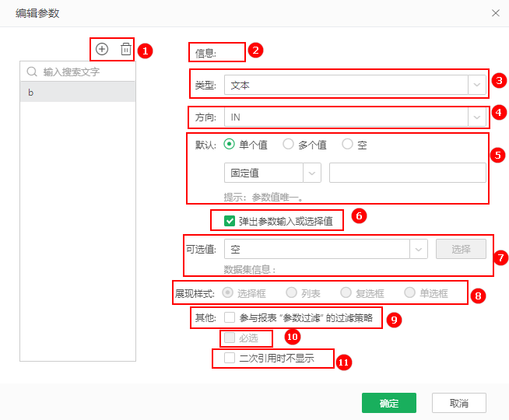Click the search magnifier icon
The image size is (509, 420).
point(33,72)
